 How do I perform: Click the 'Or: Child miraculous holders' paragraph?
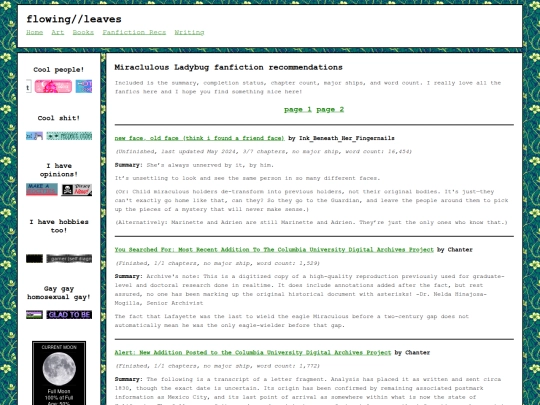point(311,200)
